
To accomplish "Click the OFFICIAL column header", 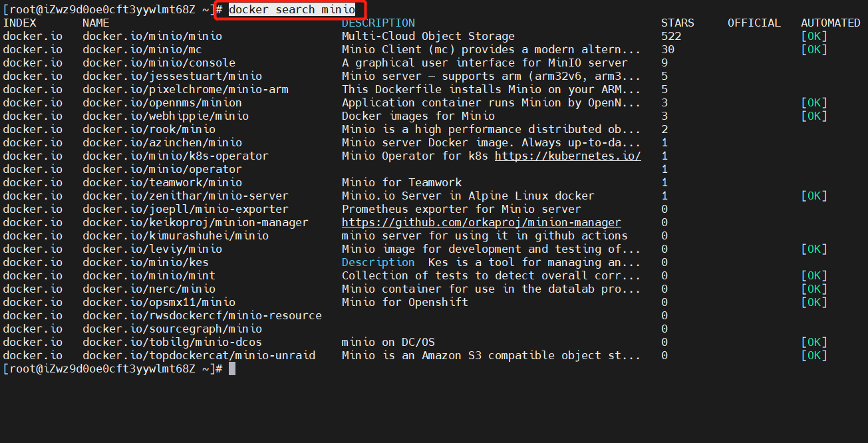I will coord(754,23).
